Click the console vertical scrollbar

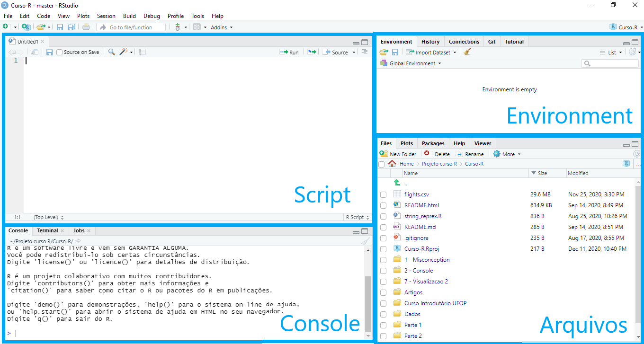pos(368,304)
